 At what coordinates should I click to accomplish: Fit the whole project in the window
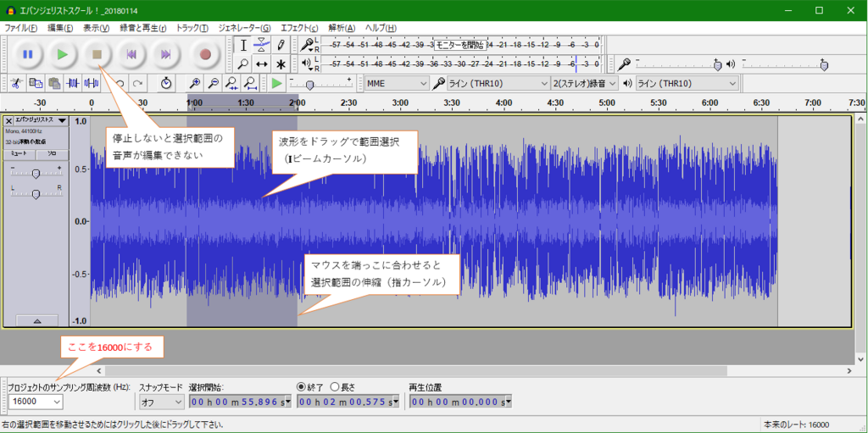coord(250,84)
